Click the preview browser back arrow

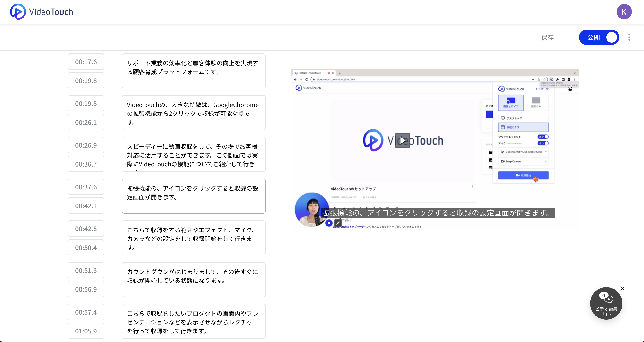[x=295, y=79]
